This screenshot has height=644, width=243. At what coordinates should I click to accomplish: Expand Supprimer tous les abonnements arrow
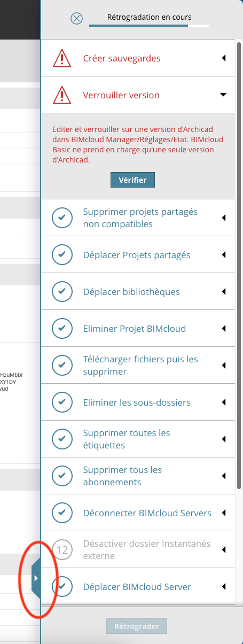[224, 476]
